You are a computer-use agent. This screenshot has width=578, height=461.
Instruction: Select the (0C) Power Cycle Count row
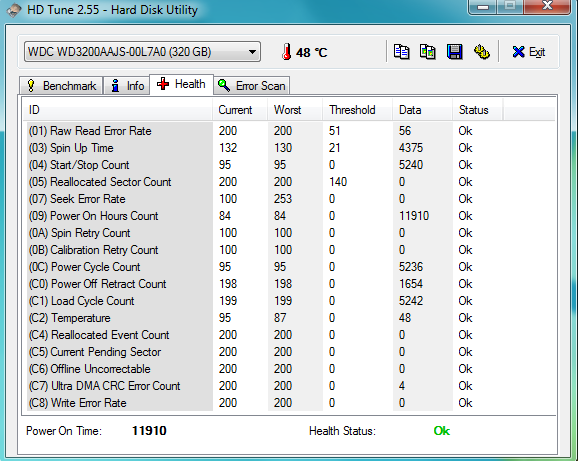click(289, 267)
